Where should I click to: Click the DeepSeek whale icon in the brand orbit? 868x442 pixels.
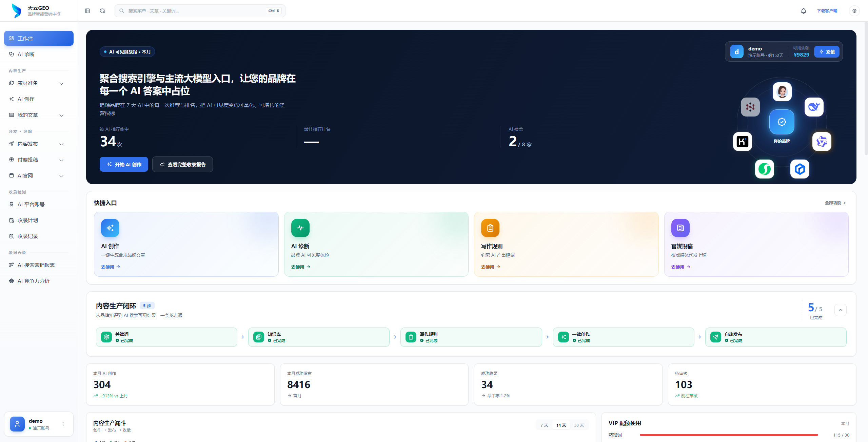pyautogui.click(x=814, y=107)
